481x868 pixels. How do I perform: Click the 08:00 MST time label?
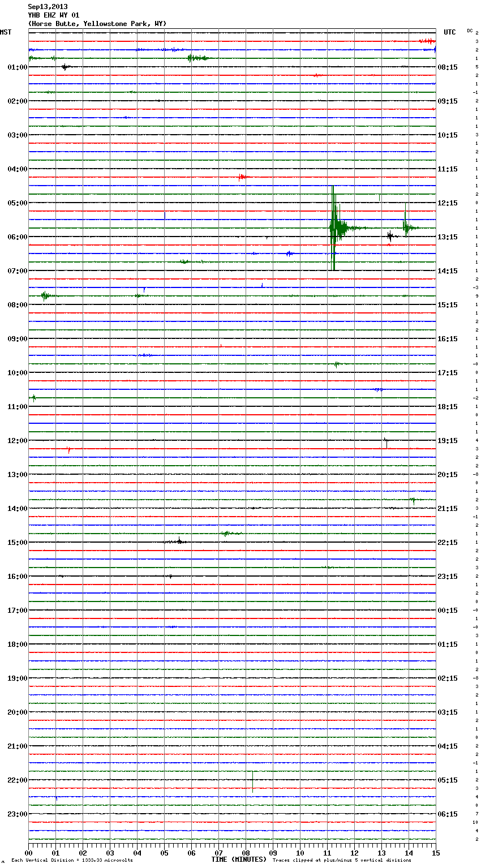(18, 305)
